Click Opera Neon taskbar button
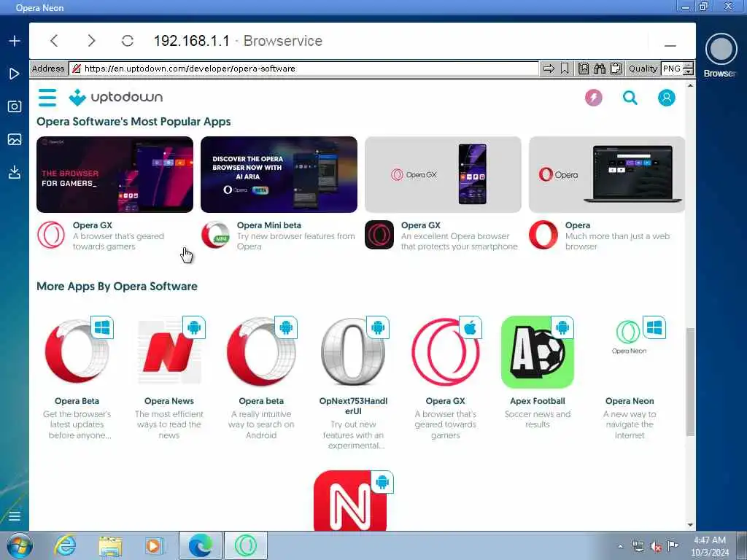The image size is (747, 560). click(246, 546)
